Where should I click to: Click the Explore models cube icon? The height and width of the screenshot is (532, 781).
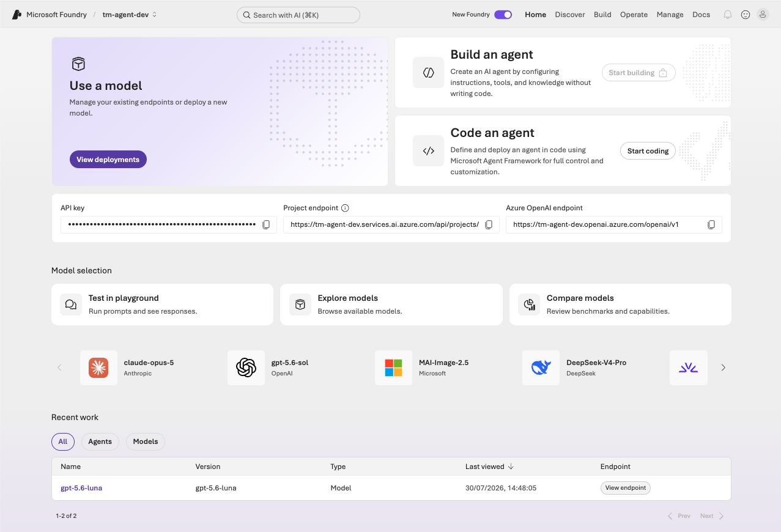point(300,305)
